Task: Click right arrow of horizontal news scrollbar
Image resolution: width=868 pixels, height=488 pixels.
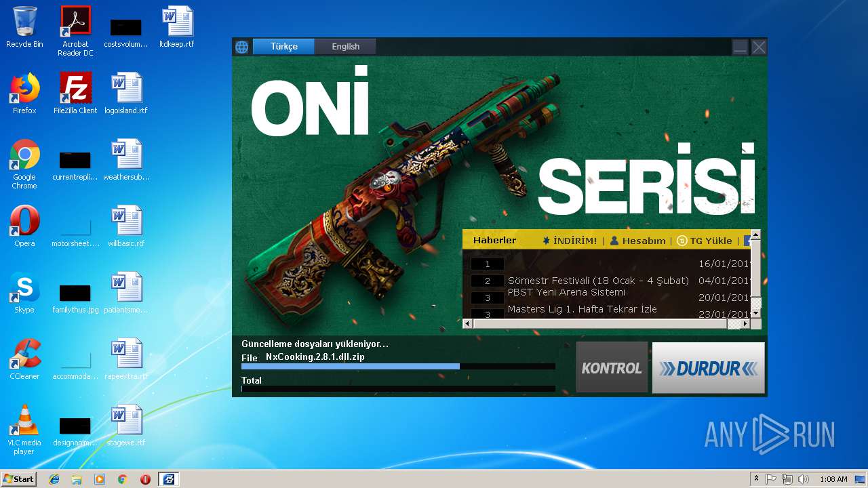Action: point(745,324)
